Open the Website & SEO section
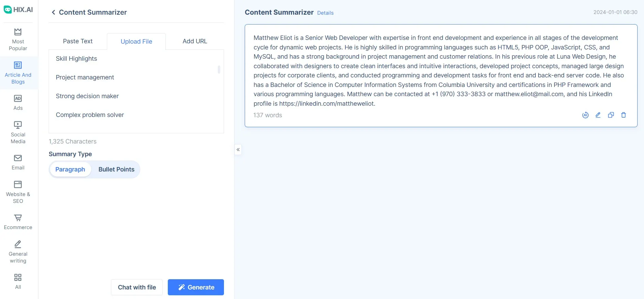644x299 pixels. (x=18, y=192)
